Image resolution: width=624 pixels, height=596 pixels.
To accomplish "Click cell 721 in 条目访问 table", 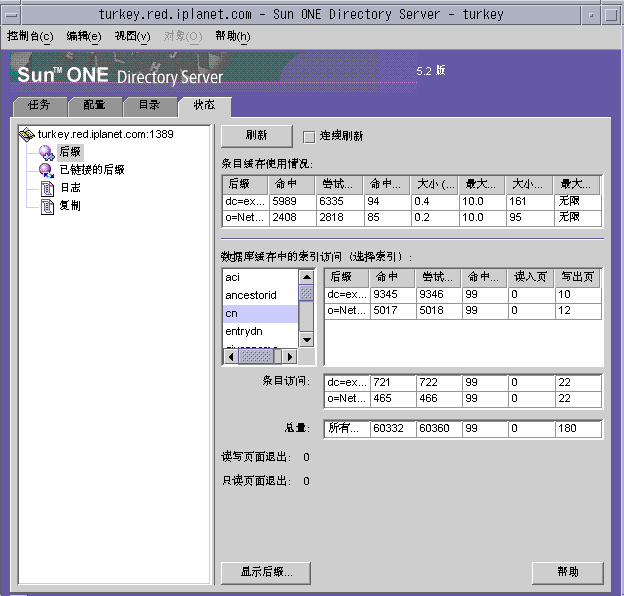I will (x=393, y=383).
